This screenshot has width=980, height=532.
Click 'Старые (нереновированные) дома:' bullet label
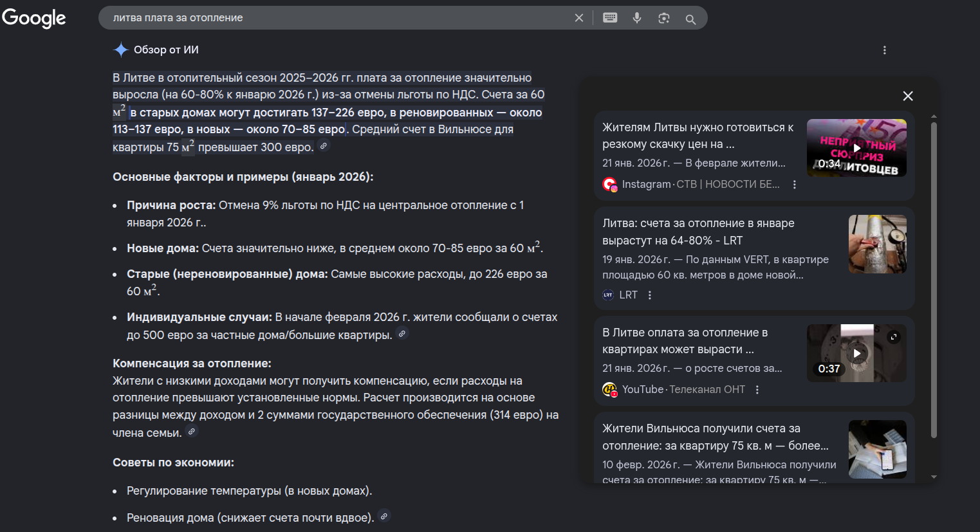tap(227, 274)
